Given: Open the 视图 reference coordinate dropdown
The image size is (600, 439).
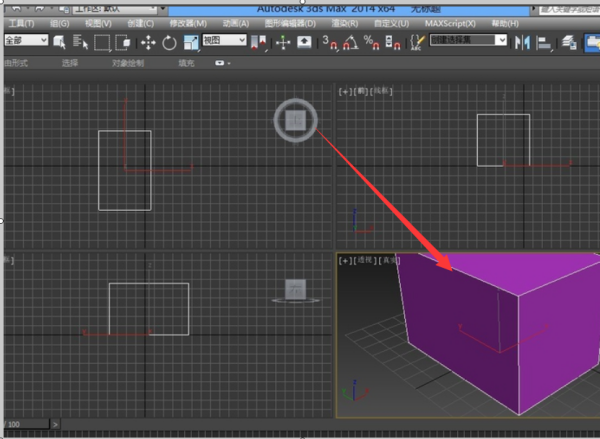Looking at the screenshot, I should (224, 40).
